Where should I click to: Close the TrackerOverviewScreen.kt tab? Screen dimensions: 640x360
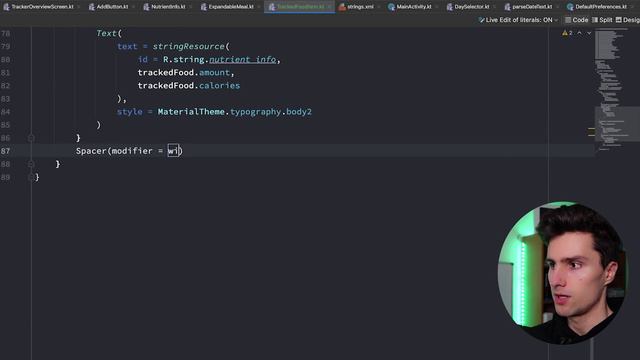(79, 7)
